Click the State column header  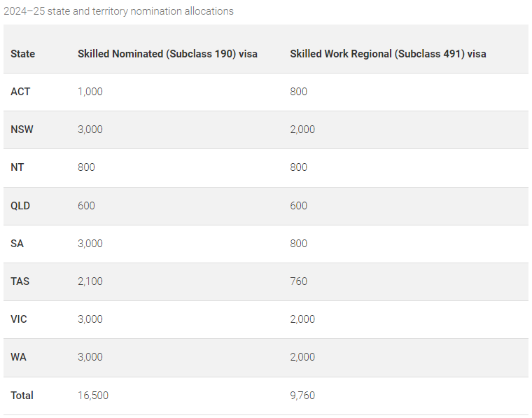click(x=22, y=54)
